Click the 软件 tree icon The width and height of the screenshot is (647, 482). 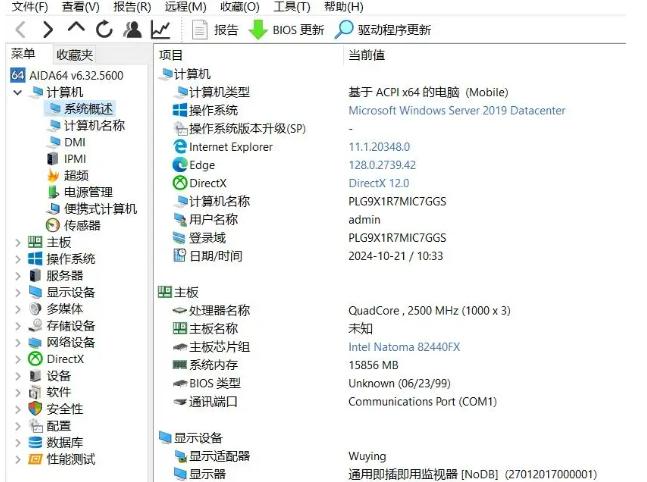[x=35, y=392]
